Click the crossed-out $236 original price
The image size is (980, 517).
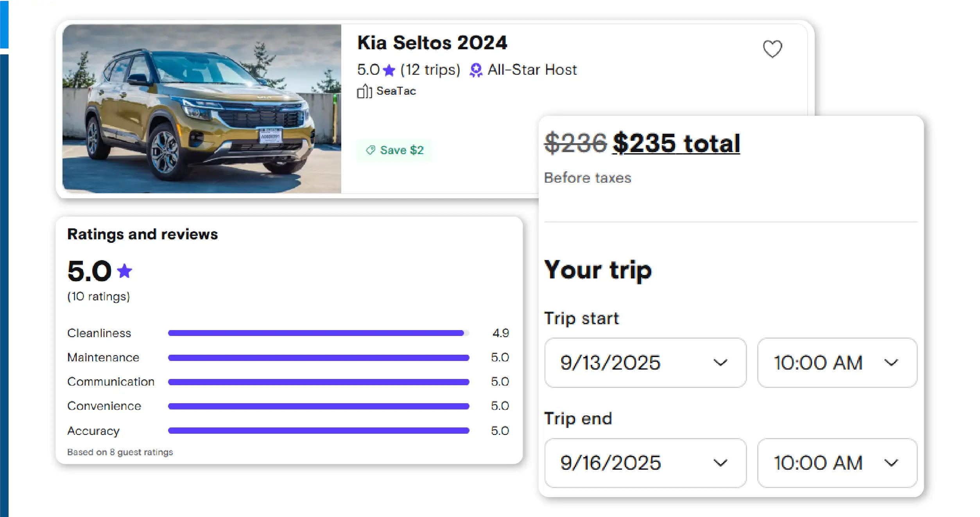coord(575,144)
